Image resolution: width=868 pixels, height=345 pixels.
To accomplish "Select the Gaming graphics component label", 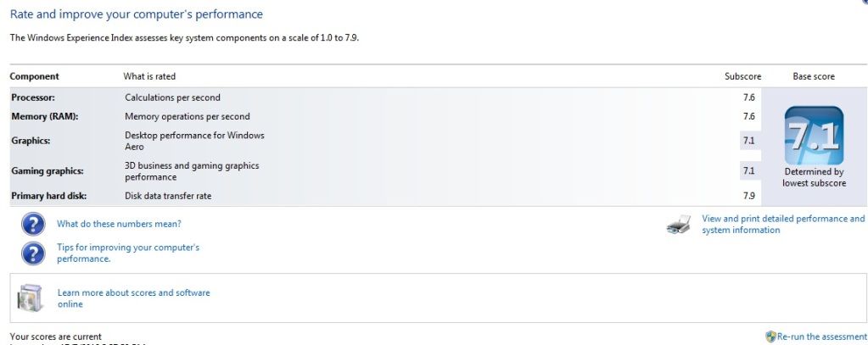I will [47, 171].
